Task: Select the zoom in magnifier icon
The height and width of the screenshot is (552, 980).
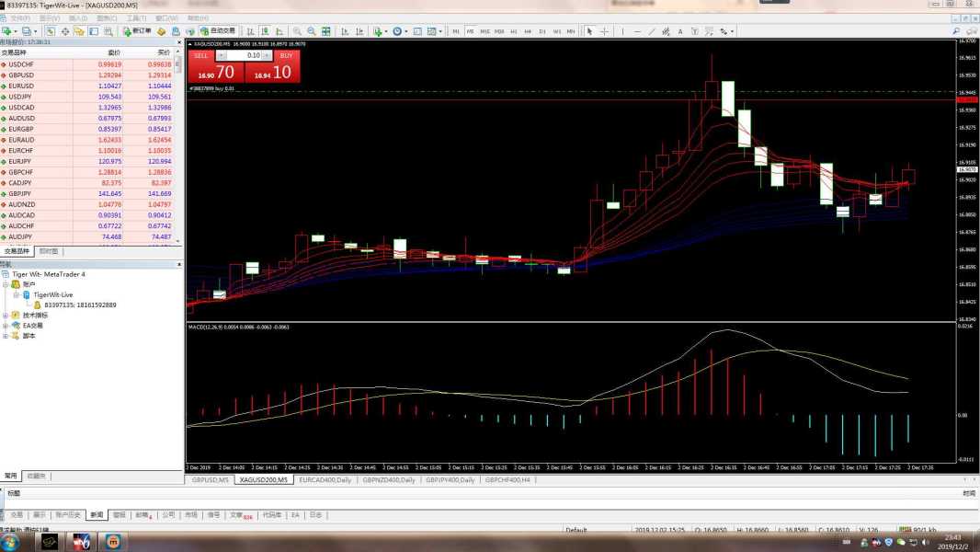Action: coord(297,31)
